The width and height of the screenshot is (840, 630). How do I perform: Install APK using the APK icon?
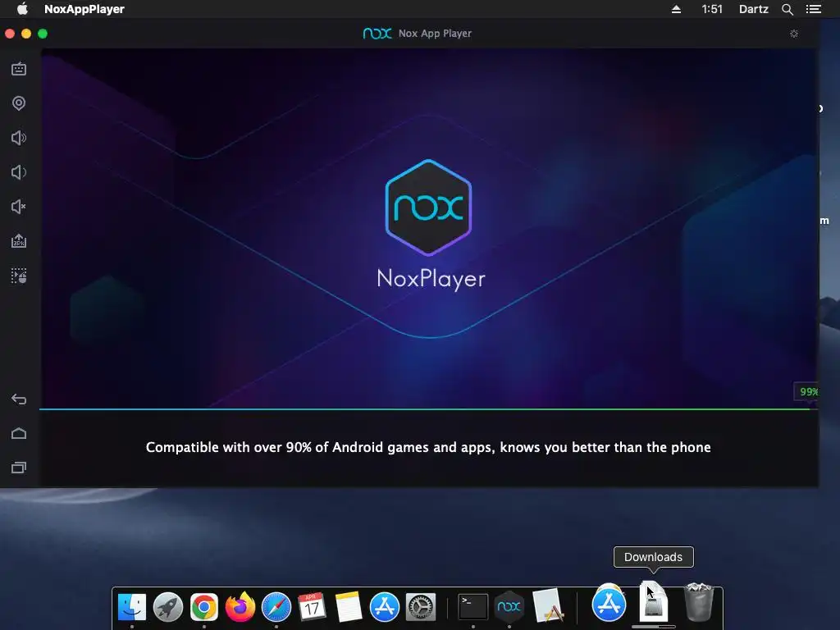tap(19, 240)
